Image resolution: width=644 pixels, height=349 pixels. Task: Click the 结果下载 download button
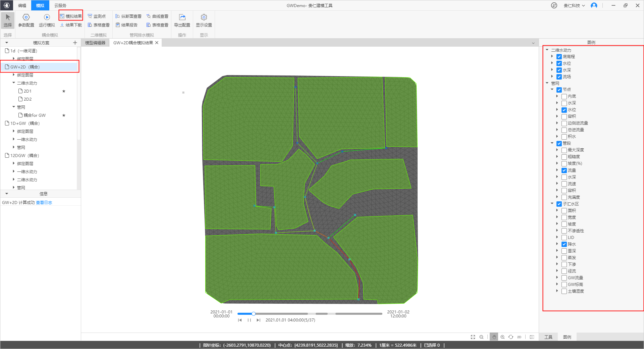point(71,25)
